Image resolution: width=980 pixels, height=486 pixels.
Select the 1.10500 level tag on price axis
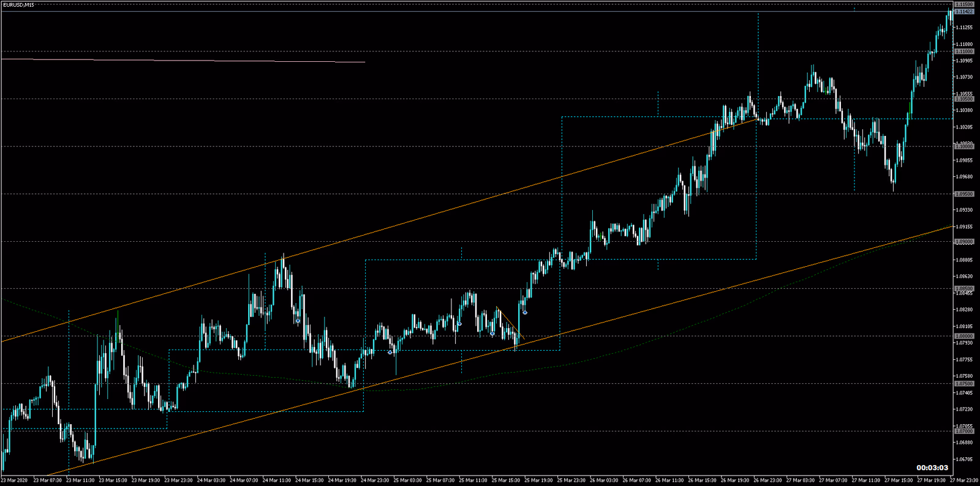coord(964,99)
